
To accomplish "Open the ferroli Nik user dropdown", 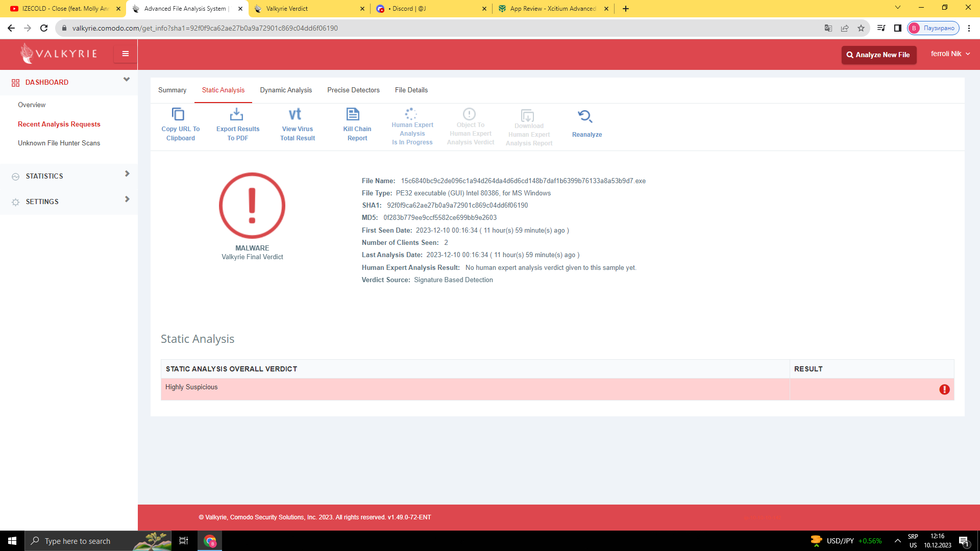I will click(950, 54).
